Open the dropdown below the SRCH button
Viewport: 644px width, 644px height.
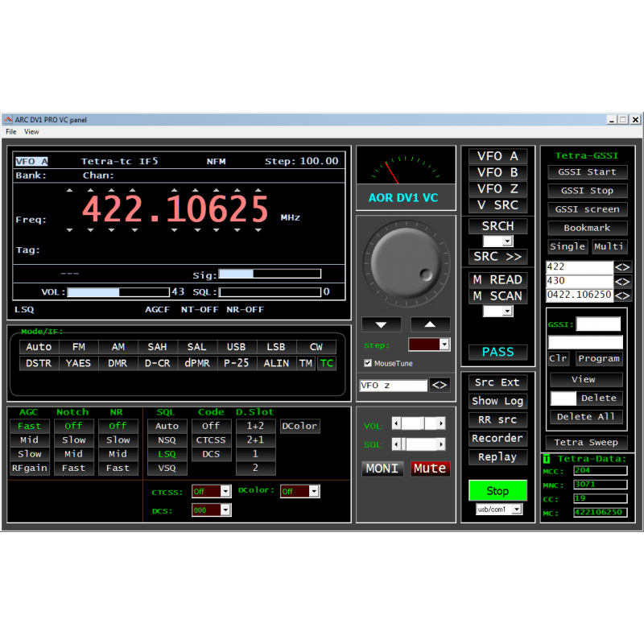[x=508, y=241]
